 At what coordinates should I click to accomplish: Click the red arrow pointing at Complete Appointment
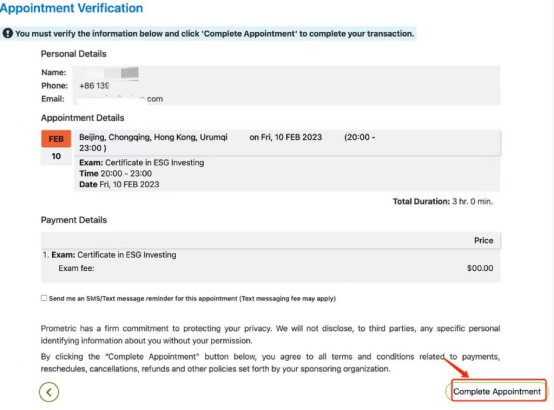click(456, 368)
